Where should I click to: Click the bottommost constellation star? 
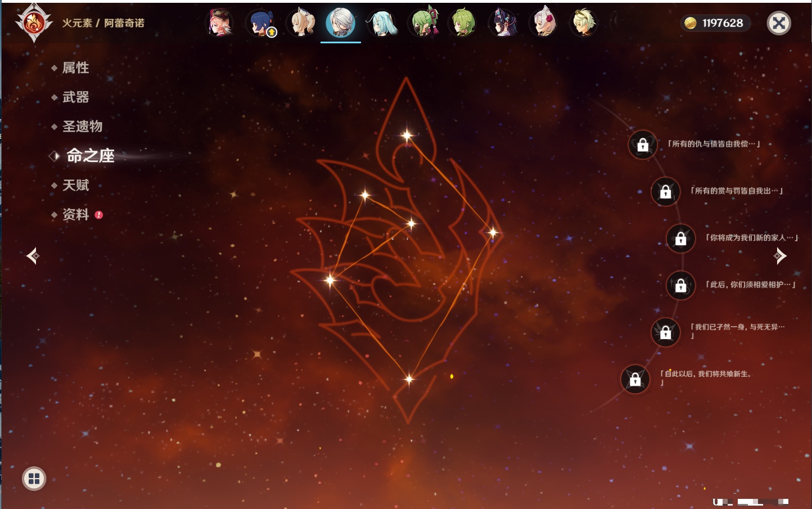[409, 379]
